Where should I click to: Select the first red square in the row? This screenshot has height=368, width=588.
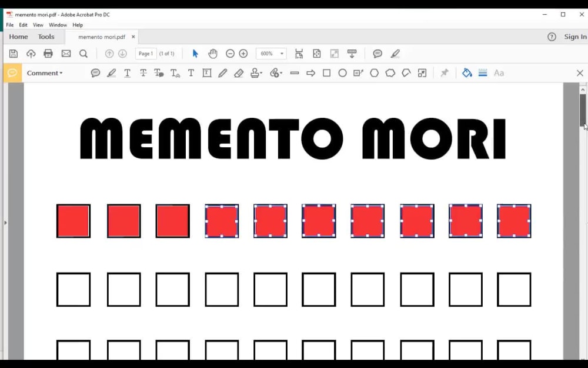[73, 221]
